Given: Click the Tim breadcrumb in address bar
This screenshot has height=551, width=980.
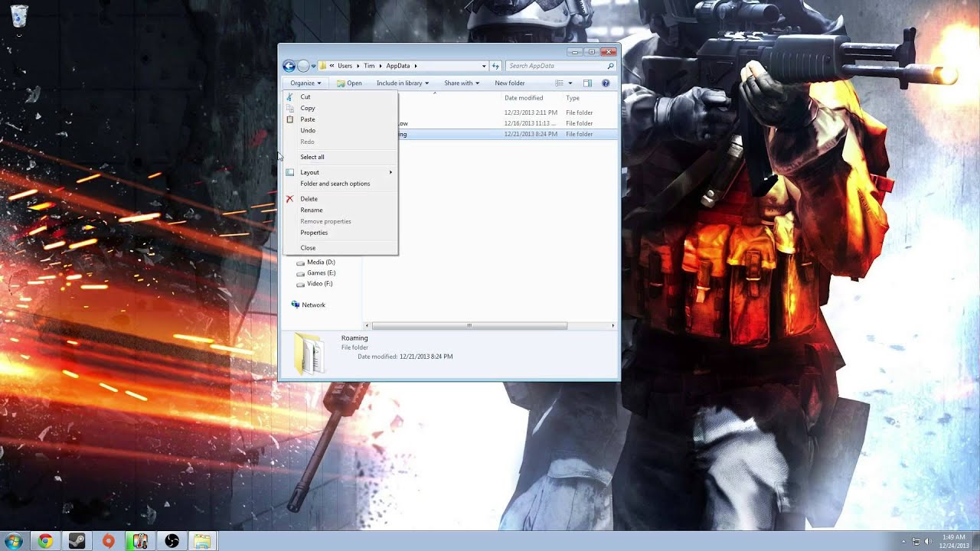Looking at the screenshot, I should (x=369, y=66).
